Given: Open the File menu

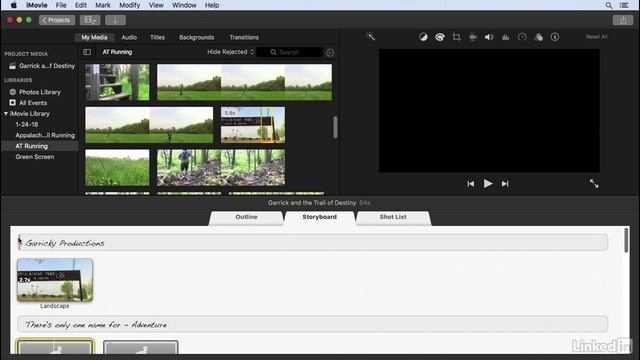Looking at the screenshot, I should point(61,5).
